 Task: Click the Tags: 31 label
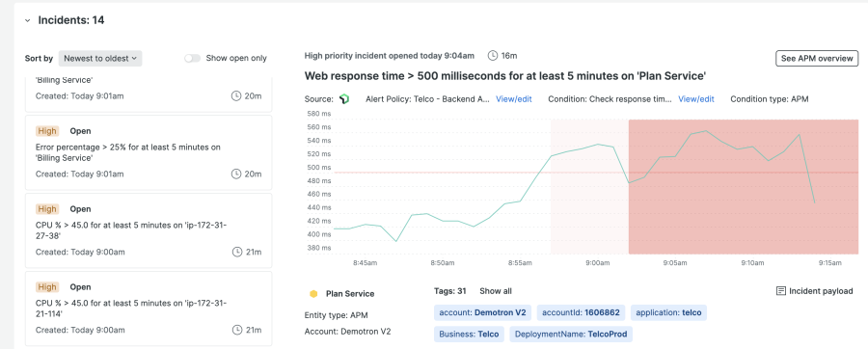pyautogui.click(x=450, y=291)
